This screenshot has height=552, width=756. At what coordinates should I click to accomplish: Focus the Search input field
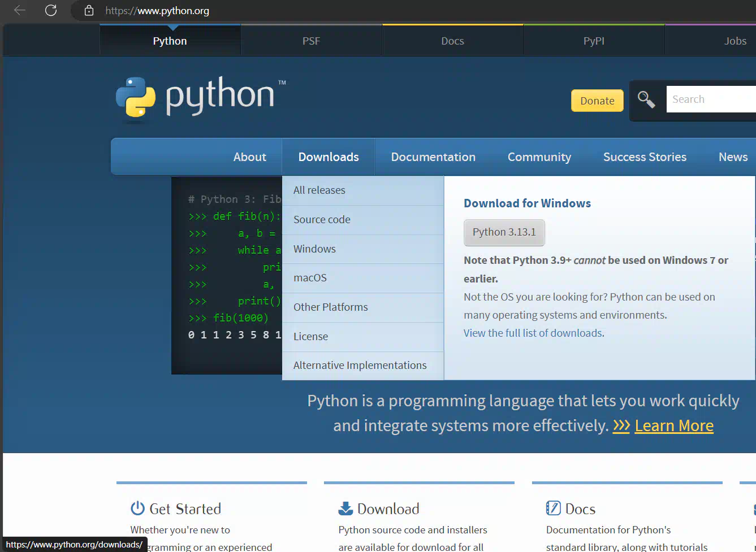tap(711, 99)
